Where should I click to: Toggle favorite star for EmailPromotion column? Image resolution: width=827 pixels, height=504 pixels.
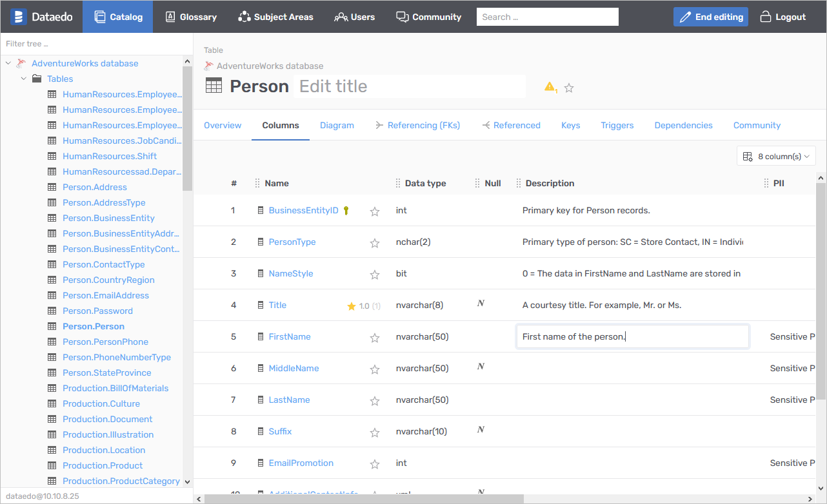click(375, 464)
